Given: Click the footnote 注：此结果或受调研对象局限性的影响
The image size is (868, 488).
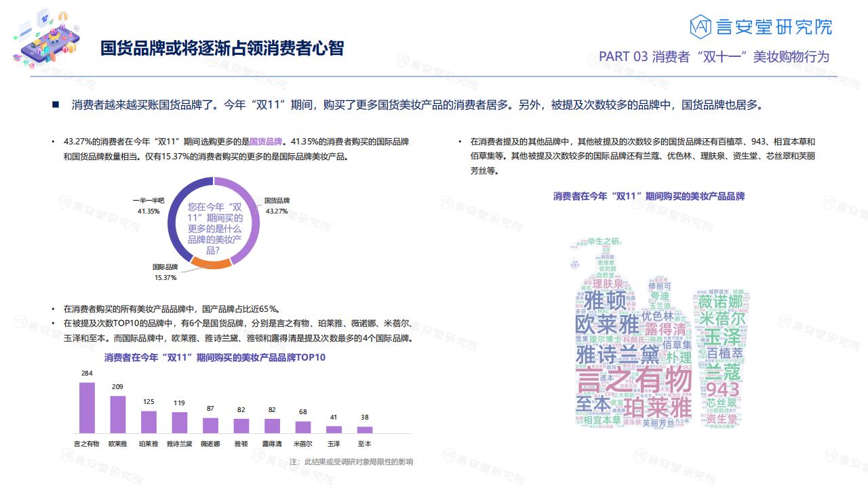Looking at the screenshot, I should pyautogui.click(x=351, y=462).
